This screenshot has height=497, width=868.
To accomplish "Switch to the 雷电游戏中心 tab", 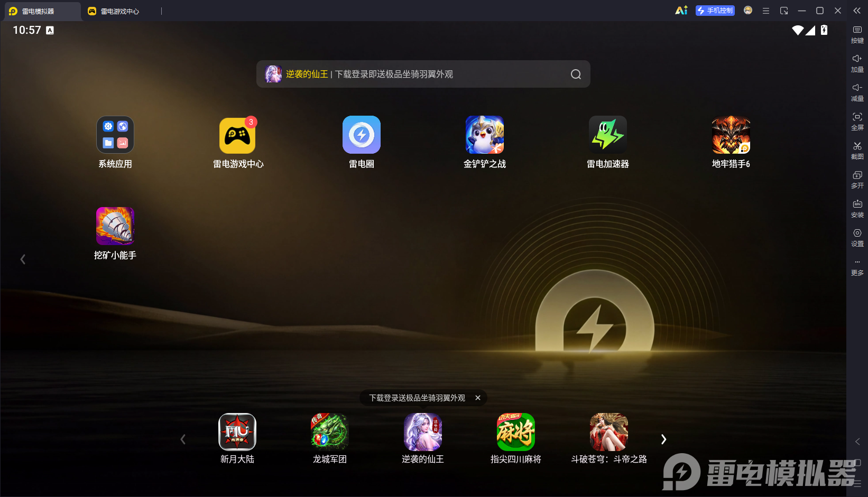I will (121, 11).
